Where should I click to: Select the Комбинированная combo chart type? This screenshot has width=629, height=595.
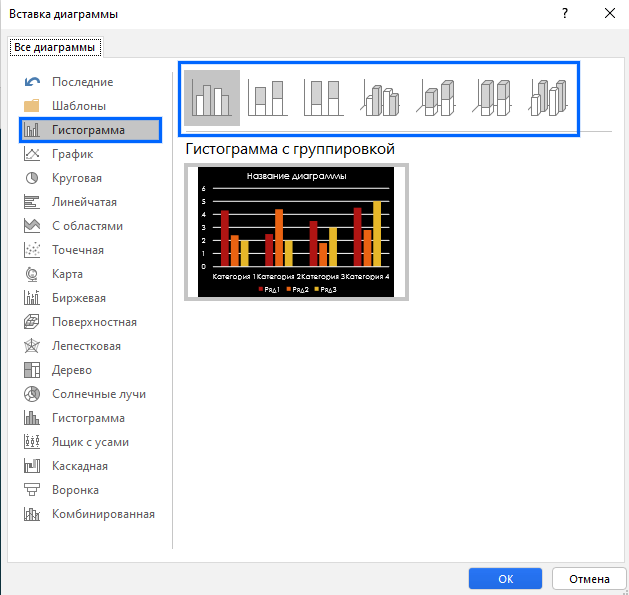click(x=102, y=514)
